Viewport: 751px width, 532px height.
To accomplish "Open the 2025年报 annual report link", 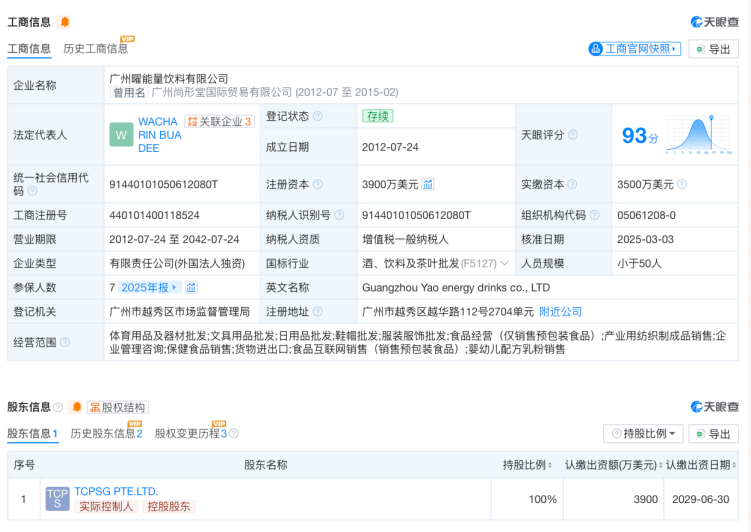I will click(149, 287).
